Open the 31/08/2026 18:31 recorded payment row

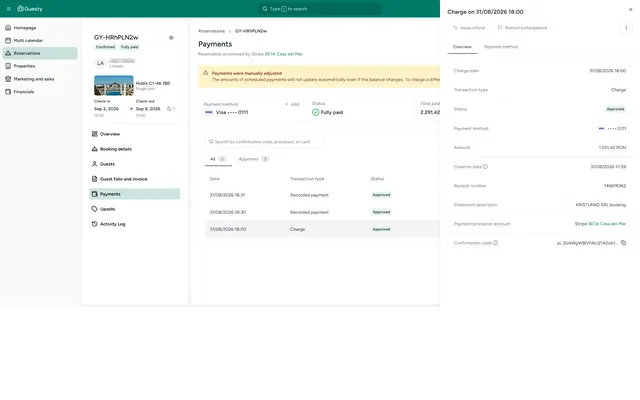[322, 195]
